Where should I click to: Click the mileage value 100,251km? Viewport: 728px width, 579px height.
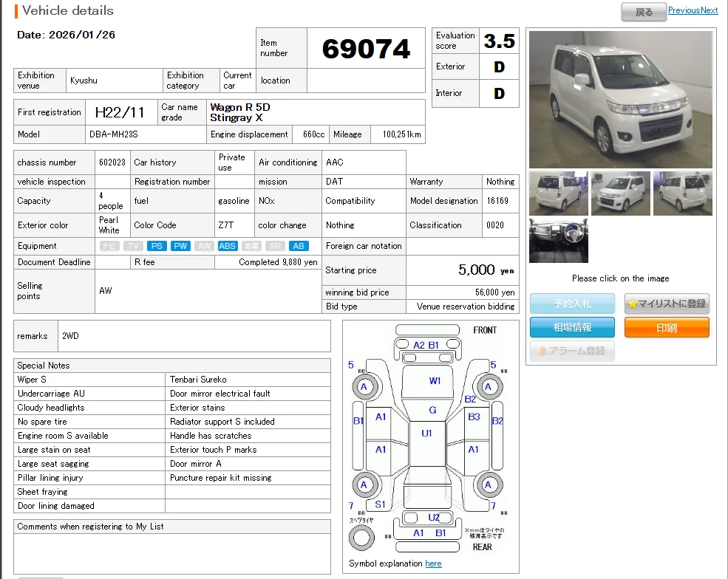pyautogui.click(x=401, y=134)
